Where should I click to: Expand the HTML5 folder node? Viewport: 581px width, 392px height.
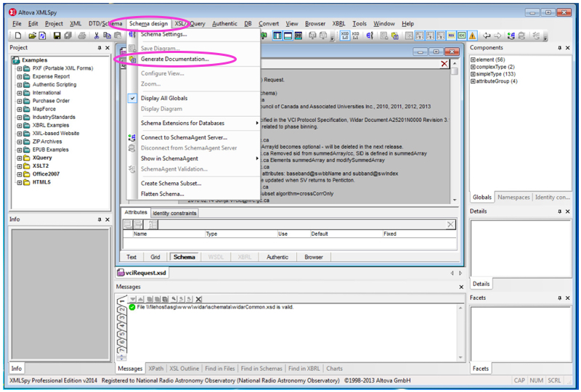pos(20,183)
